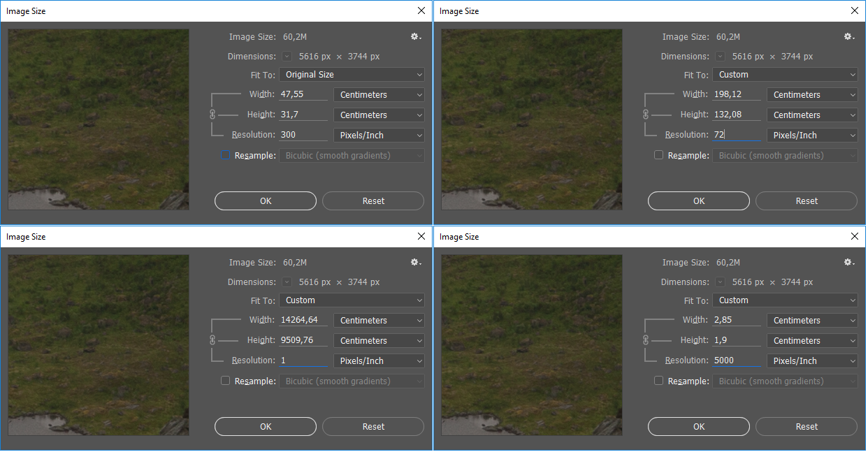Screen dimensions: 868x452
Task: Click the Height field showing 1,9
Action: point(737,340)
